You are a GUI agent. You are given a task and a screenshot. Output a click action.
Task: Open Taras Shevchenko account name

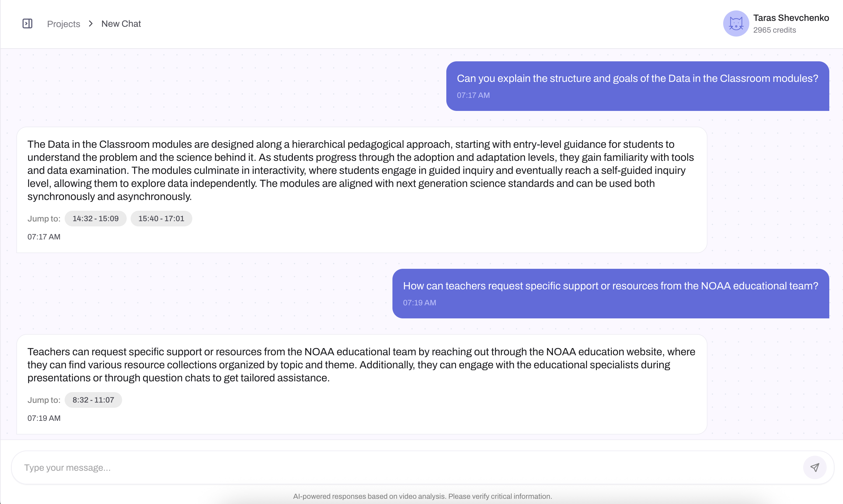click(791, 18)
